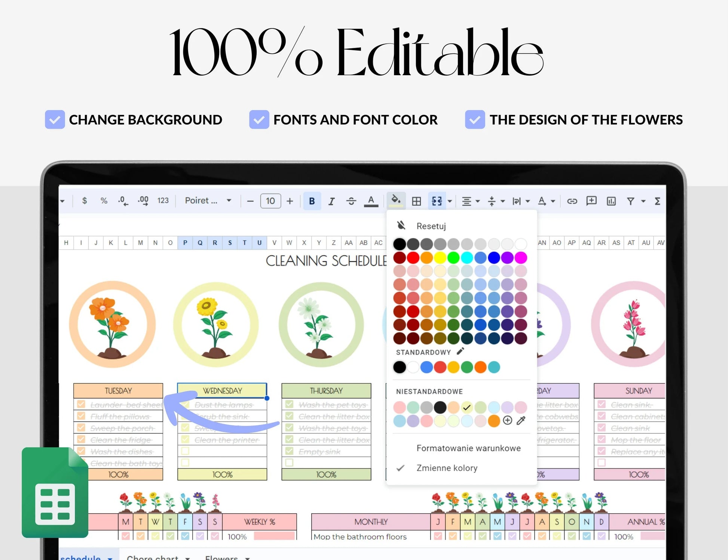The image size is (728, 560).
Task: Pick a custom color with eyedropper
Action: point(521,421)
